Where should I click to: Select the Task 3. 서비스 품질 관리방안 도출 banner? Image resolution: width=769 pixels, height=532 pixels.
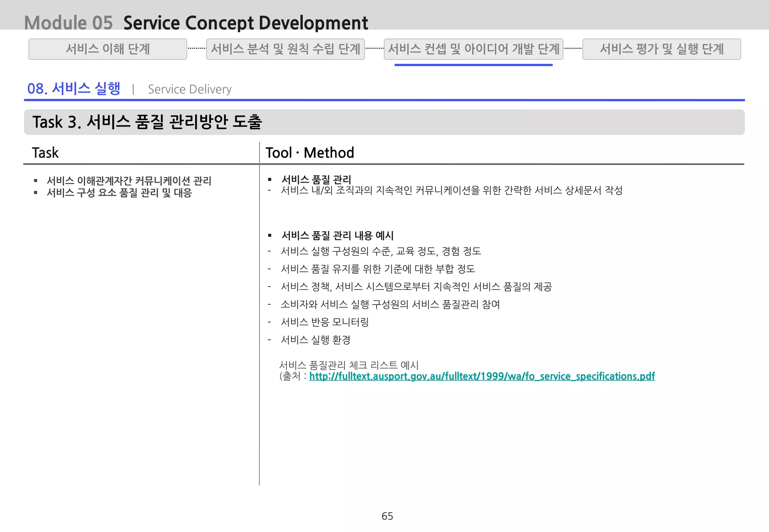(x=384, y=122)
